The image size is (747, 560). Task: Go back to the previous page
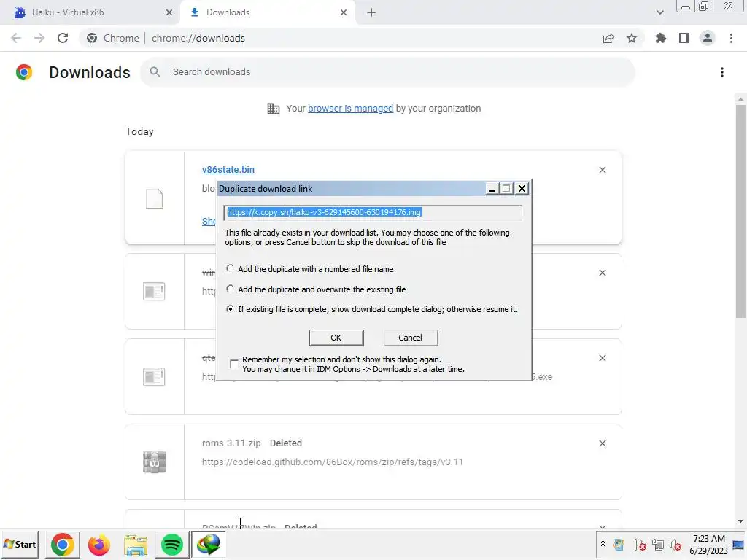[16, 38]
